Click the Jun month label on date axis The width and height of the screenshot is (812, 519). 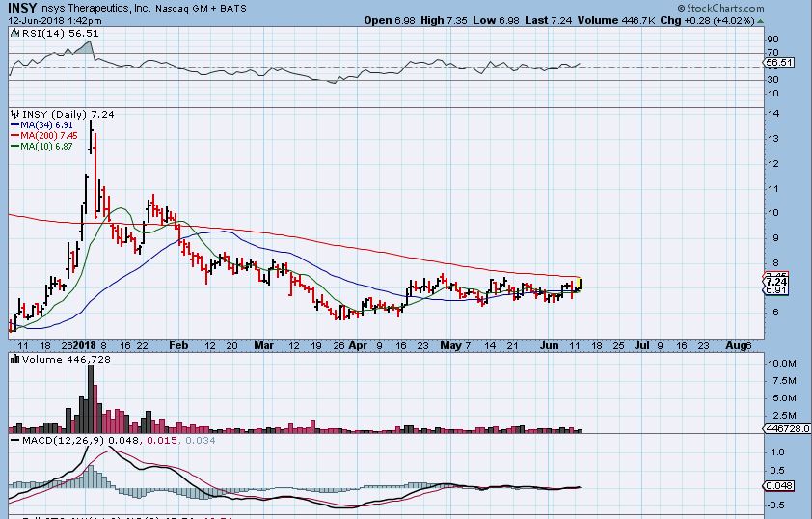click(x=550, y=345)
